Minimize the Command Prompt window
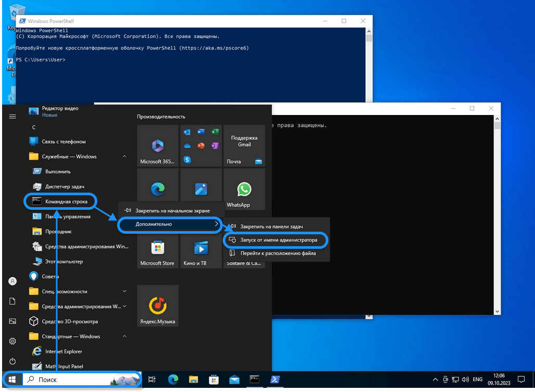535x392 pixels. click(x=453, y=108)
